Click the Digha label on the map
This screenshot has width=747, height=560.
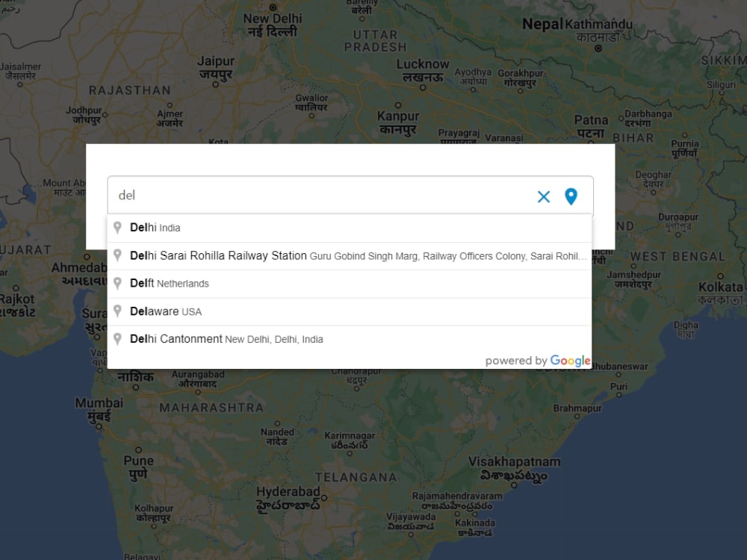pos(686,329)
